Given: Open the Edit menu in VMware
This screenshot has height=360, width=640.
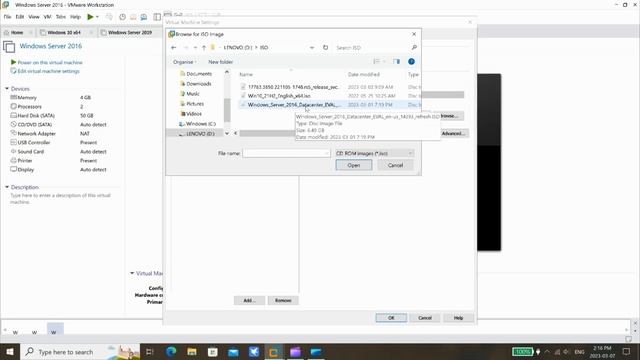Looking at the screenshot, I should click(20, 17).
